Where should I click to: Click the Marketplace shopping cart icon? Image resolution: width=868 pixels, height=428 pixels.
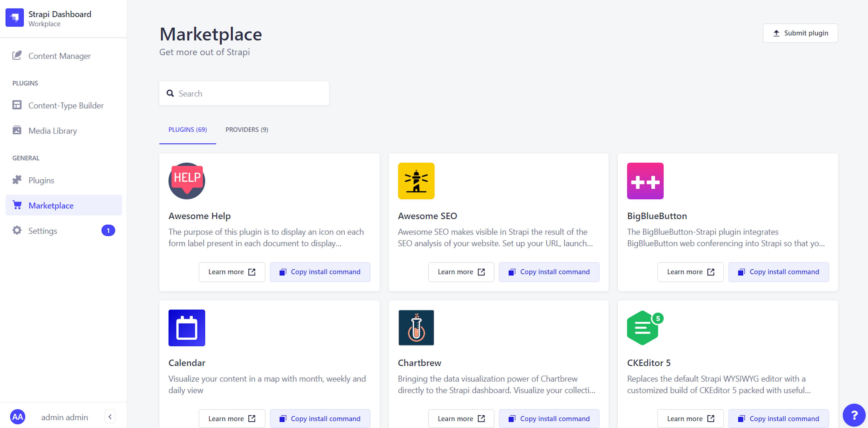(x=17, y=205)
